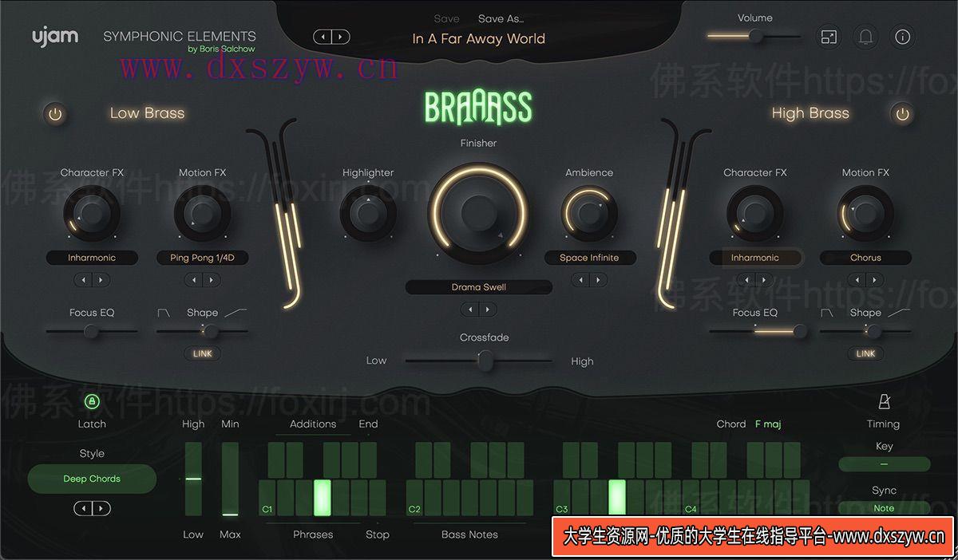Select high-cut shape icon for High Brass
This screenshot has height=560, width=958.
826,313
